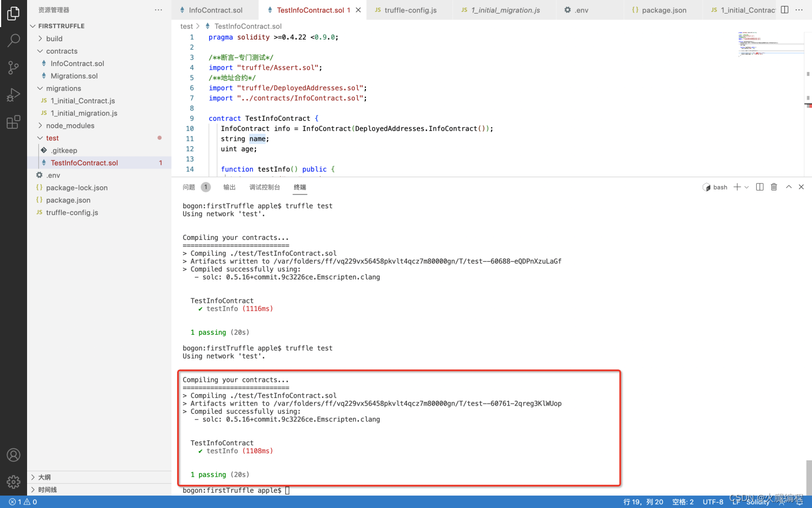Image resolution: width=812 pixels, height=508 pixels.
Task: Open 1_initial_migration.js in the file tree
Action: [84, 113]
